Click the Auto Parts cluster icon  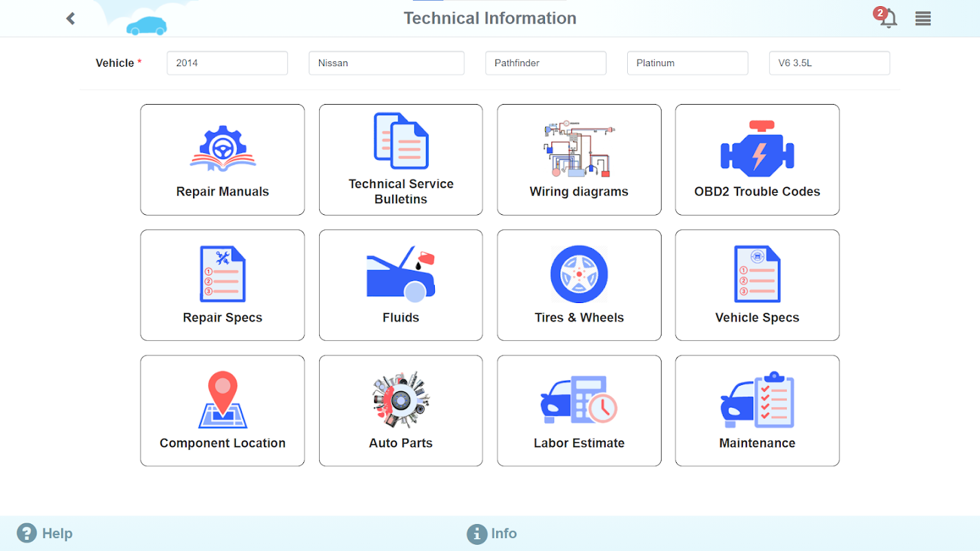(x=400, y=400)
